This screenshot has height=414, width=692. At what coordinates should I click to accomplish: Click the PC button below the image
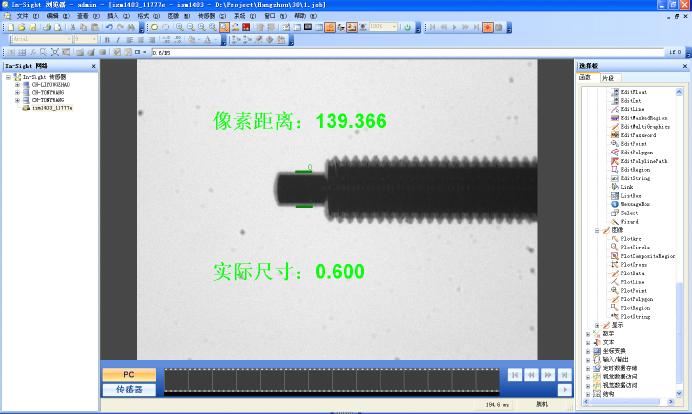[129, 375]
